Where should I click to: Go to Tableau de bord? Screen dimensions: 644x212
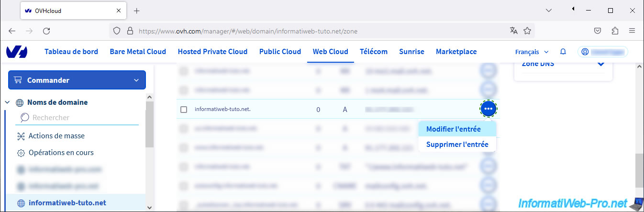pos(71,52)
